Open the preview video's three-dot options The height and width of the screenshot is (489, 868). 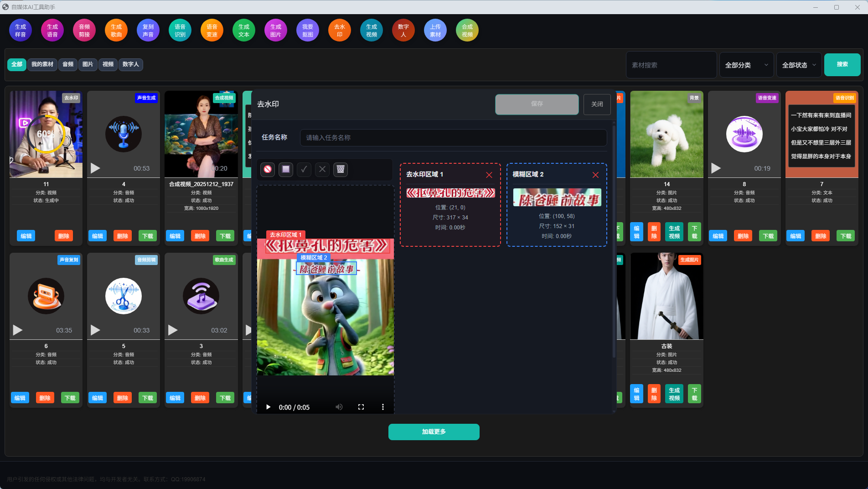click(x=383, y=407)
